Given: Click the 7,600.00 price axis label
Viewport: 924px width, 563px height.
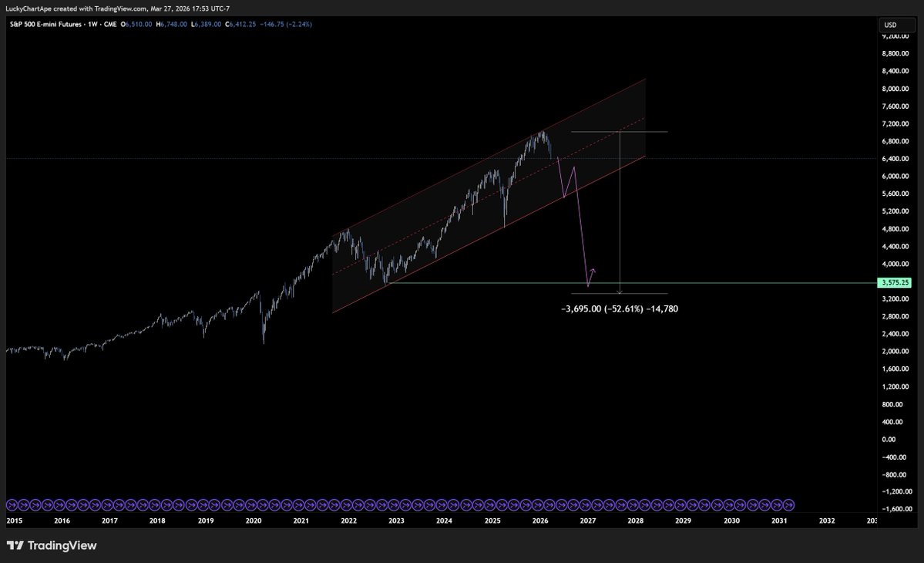Looking at the screenshot, I should [x=895, y=106].
